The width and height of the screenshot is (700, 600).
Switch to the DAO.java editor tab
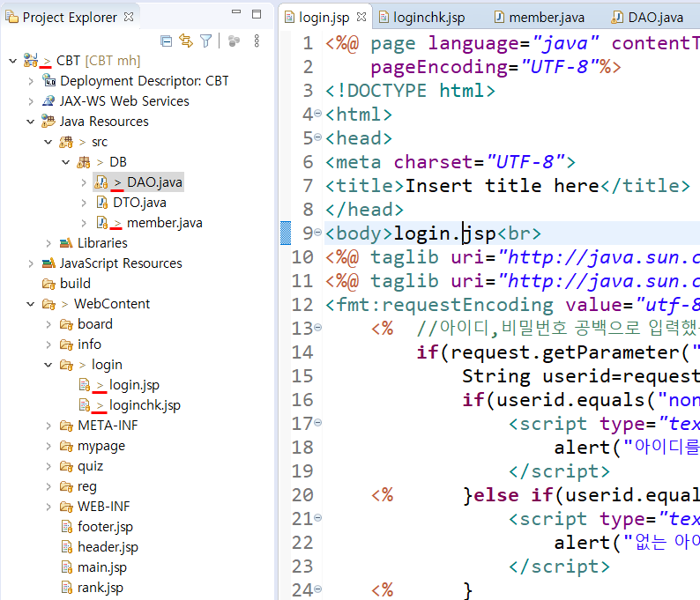tap(648, 18)
